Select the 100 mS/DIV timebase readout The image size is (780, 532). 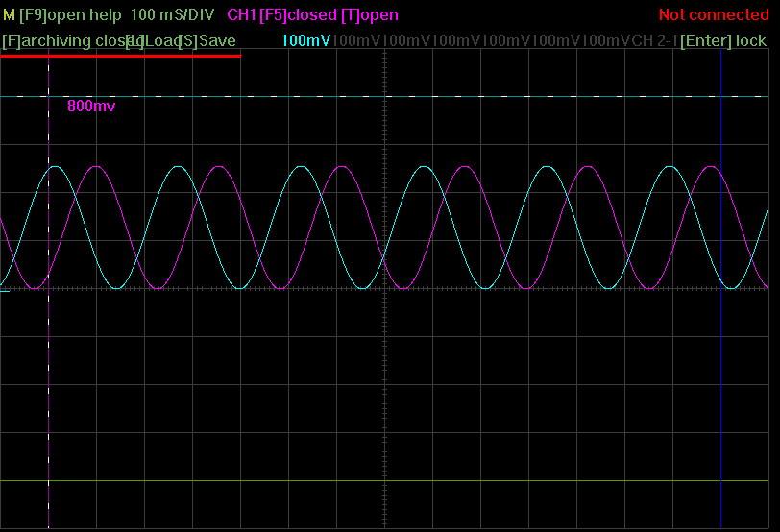pyautogui.click(x=173, y=15)
